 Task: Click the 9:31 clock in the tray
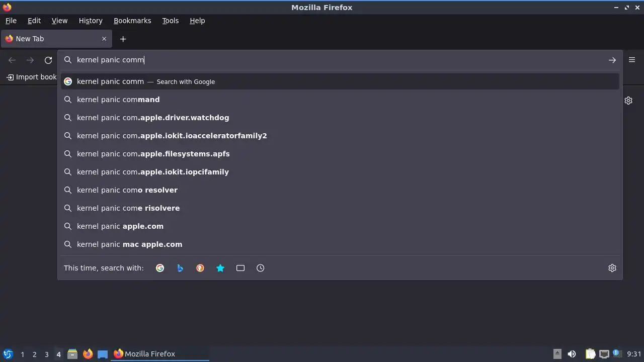click(634, 354)
